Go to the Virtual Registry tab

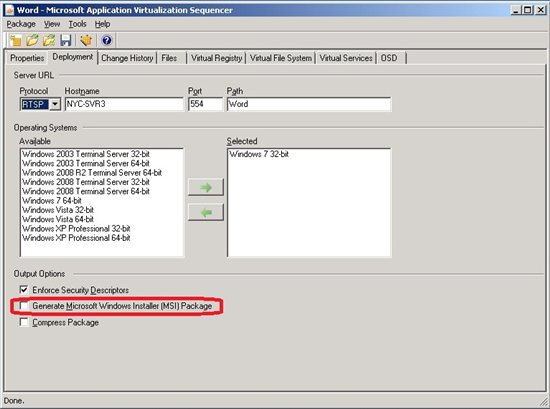click(216, 58)
